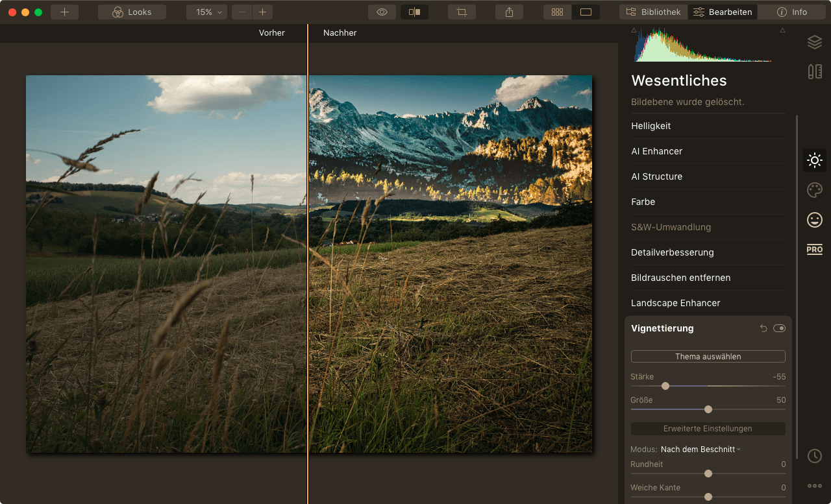
Task: Open the History clock icon
Action: point(814,456)
